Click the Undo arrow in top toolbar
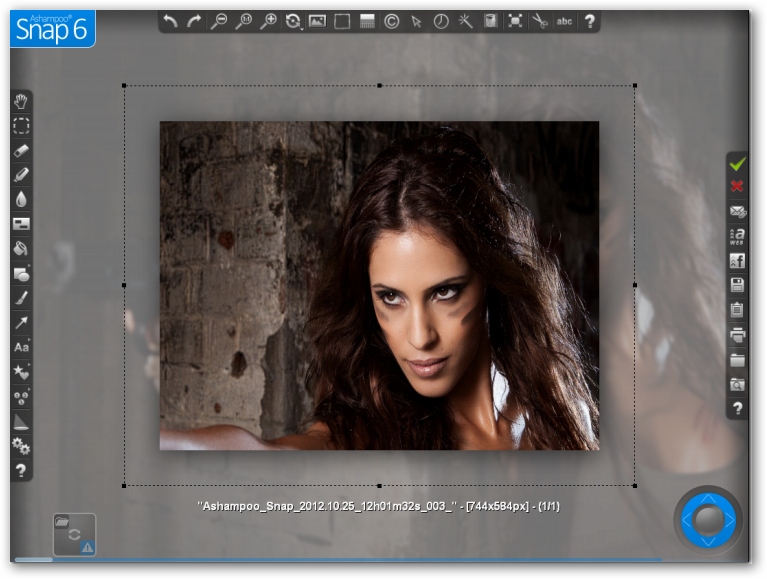767x579 pixels. 171,21
